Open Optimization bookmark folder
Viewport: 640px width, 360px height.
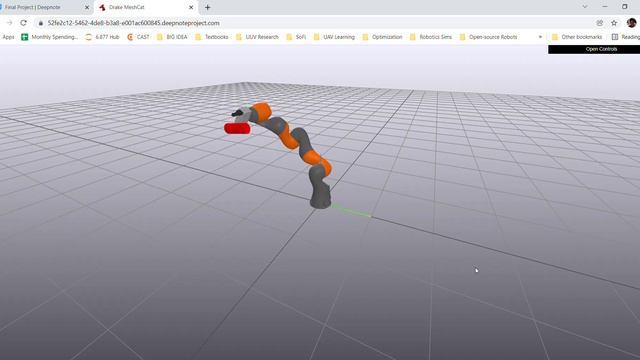(x=382, y=37)
